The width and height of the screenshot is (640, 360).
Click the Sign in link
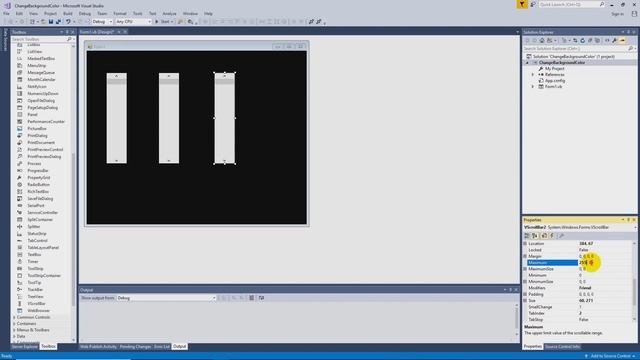(617, 14)
